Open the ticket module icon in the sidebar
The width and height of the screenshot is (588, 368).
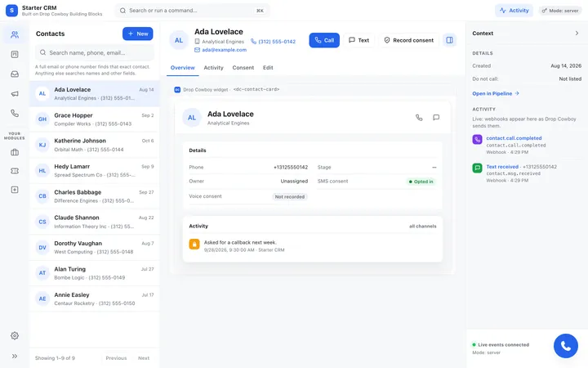coord(15,171)
